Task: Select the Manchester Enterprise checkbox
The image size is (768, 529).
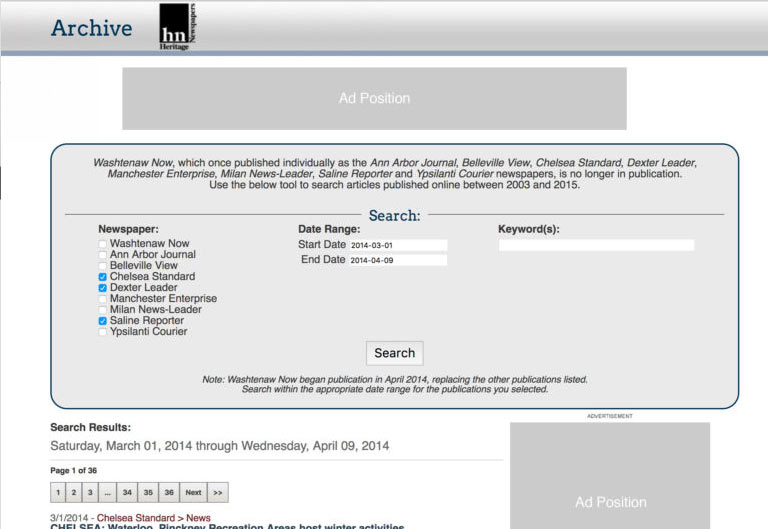Action: [103, 299]
